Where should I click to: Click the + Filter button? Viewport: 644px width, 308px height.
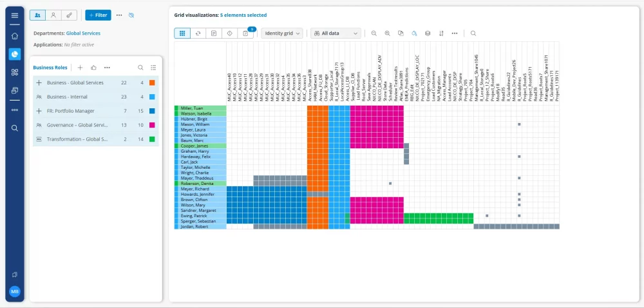coord(98,14)
